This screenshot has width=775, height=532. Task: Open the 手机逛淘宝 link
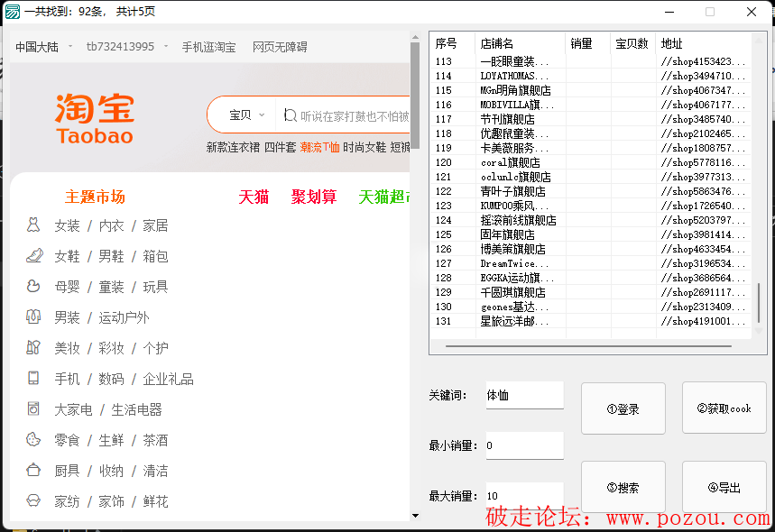[208, 47]
